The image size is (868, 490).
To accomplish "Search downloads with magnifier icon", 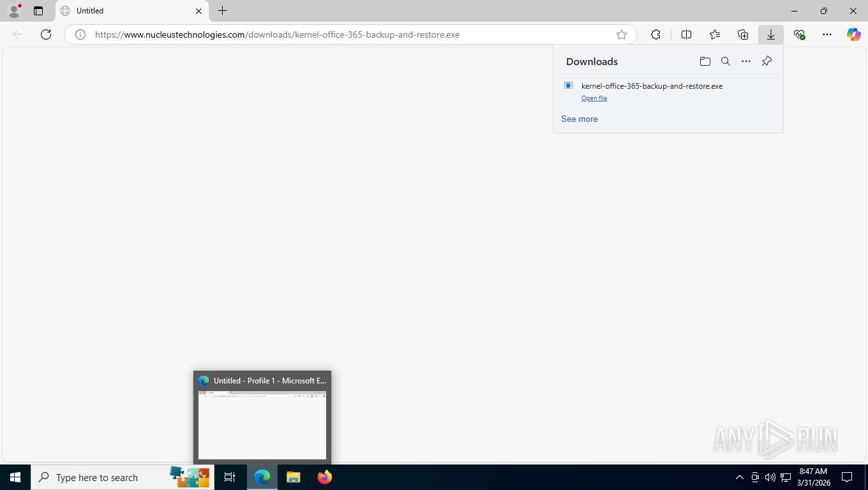I will [726, 61].
